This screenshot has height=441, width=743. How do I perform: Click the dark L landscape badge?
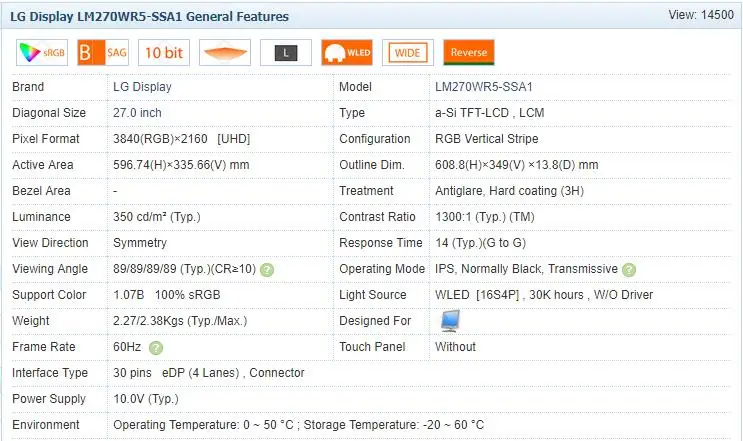285,53
